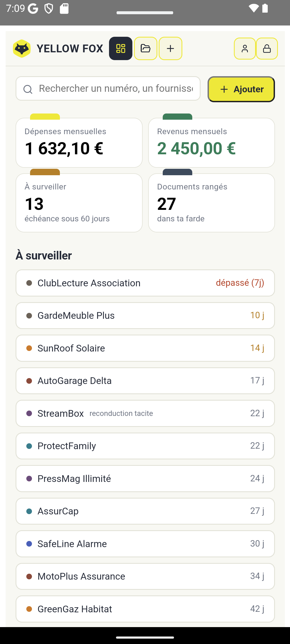The image size is (290, 644).
Task: Click the Ajouter button
Action: [241, 89]
